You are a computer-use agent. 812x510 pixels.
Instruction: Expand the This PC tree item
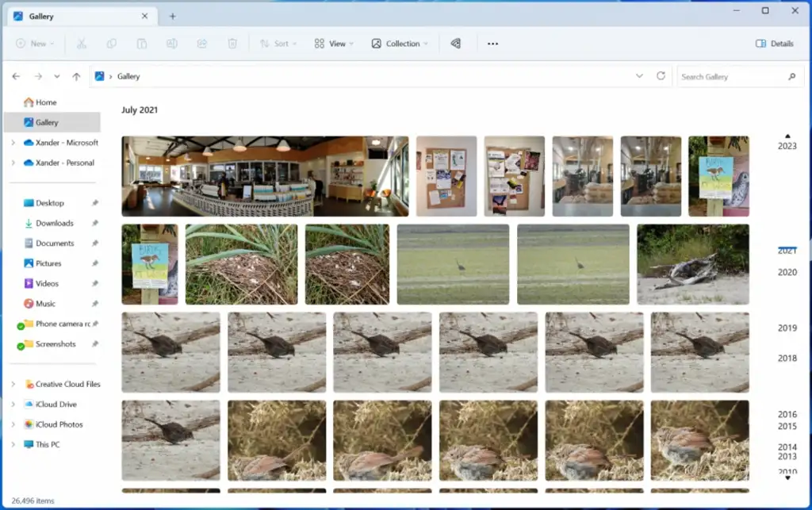(x=12, y=444)
